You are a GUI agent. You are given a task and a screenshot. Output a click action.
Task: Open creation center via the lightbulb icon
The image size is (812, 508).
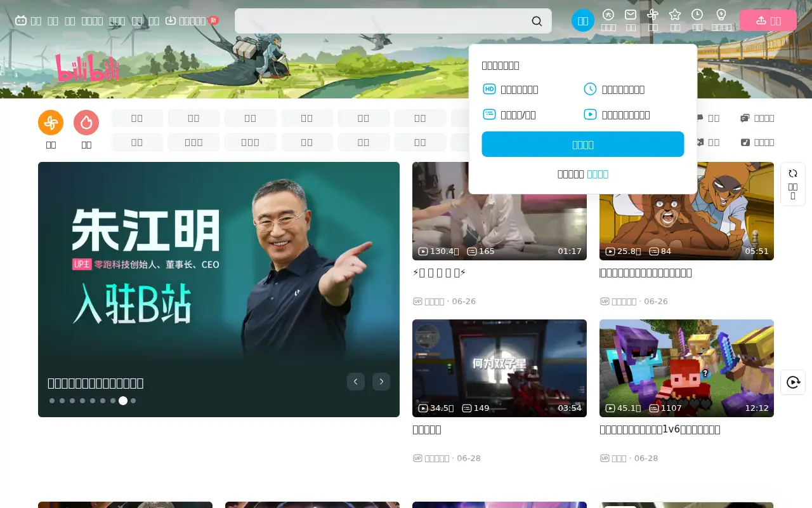pyautogui.click(x=721, y=15)
